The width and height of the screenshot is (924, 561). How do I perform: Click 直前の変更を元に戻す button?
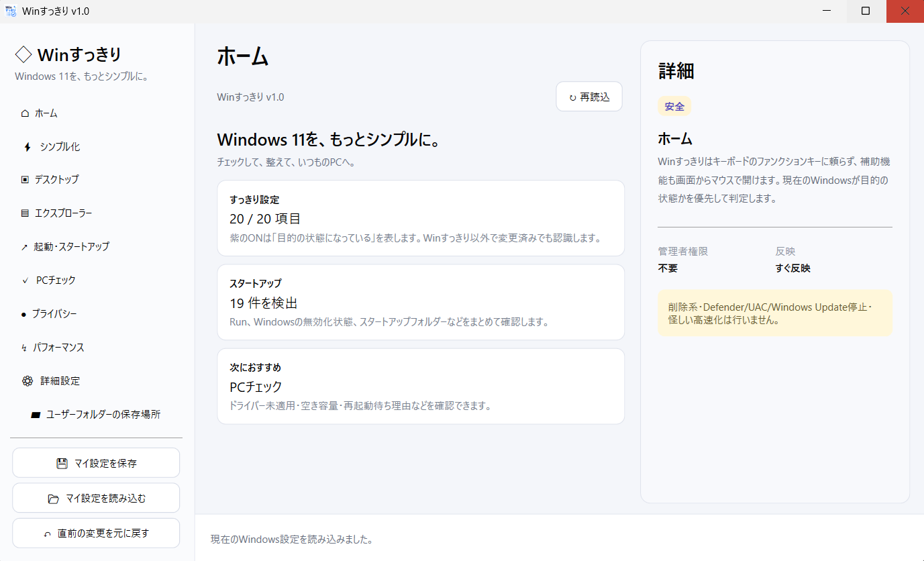[x=96, y=533]
